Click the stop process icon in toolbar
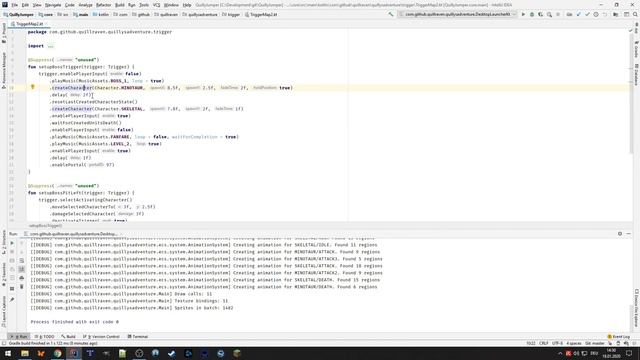Image resolution: width=640 pixels, height=360 pixels. 558,14
